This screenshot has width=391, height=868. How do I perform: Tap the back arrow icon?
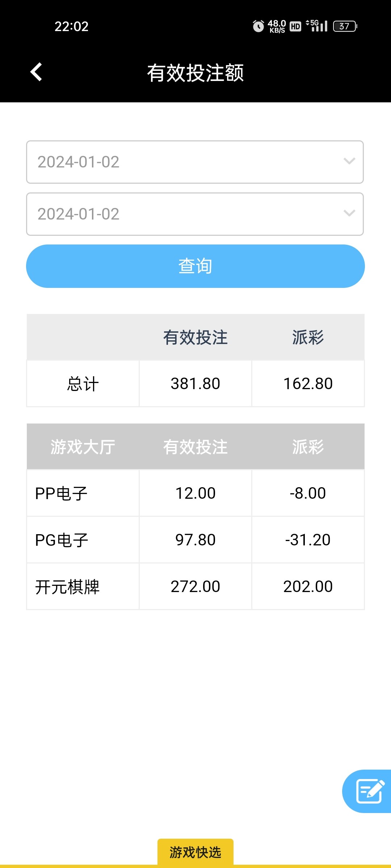(x=36, y=72)
